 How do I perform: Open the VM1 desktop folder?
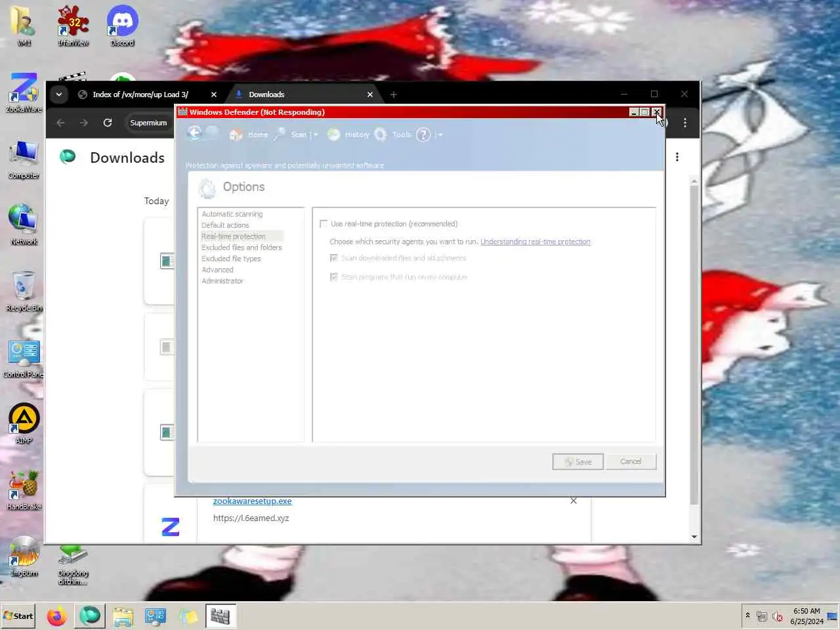click(24, 26)
